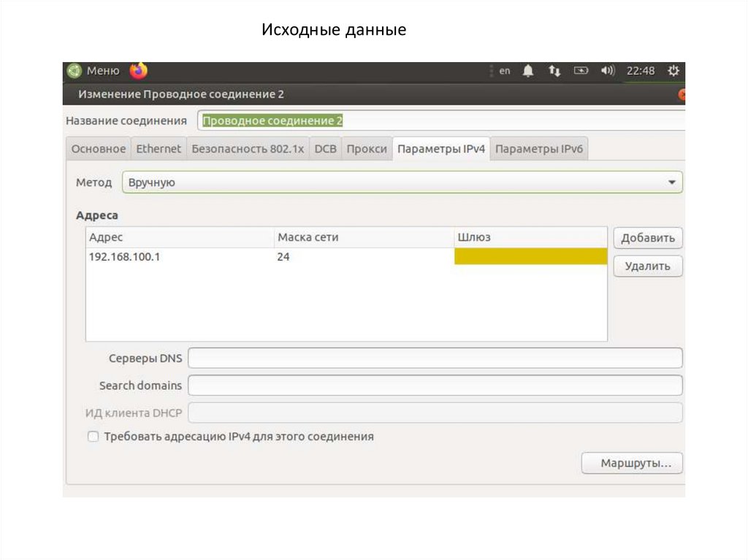Switch to the Ethernet tab

(x=159, y=149)
